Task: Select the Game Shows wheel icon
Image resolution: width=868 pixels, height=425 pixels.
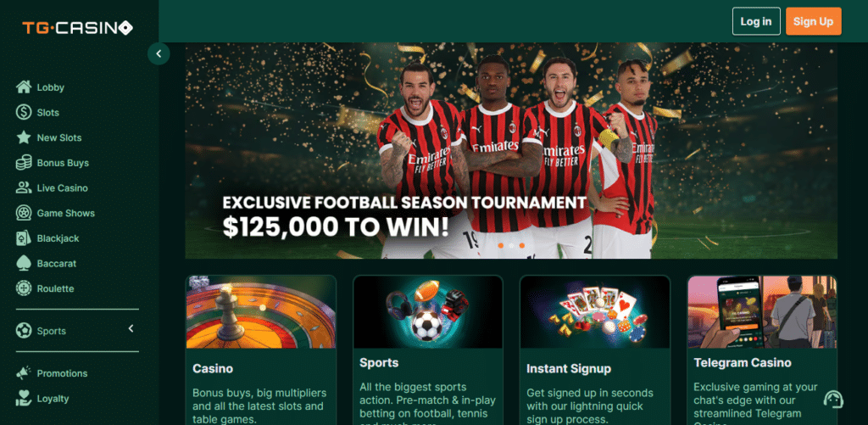Action: pyautogui.click(x=23, y=213)
